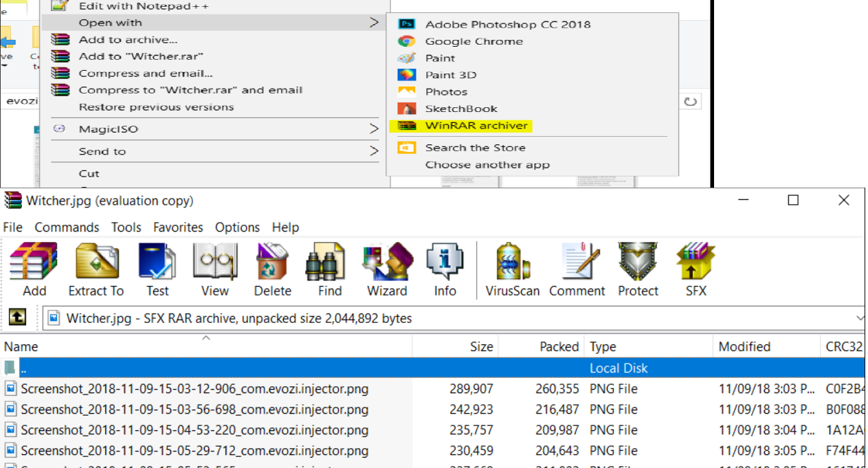The width and height of the screenshot is (868, 468).
Task: Open the Help menu
Action: coord(285,227)
